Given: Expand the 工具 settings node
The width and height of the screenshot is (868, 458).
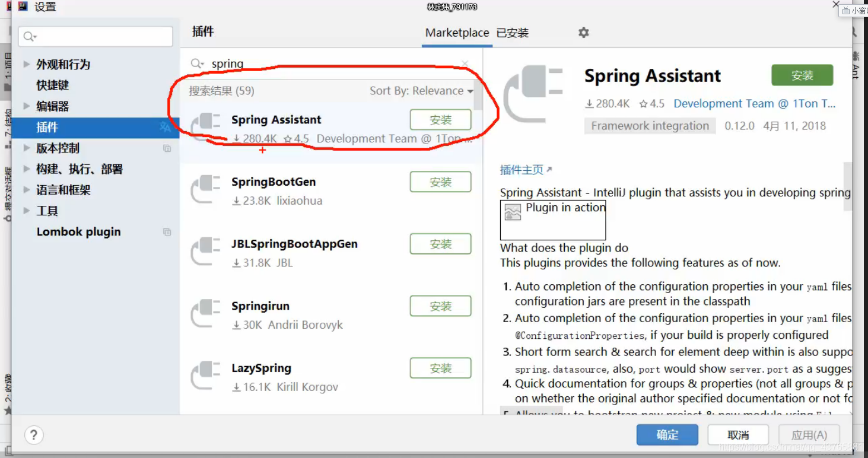Looking at the screenshot, I should 26,211.
